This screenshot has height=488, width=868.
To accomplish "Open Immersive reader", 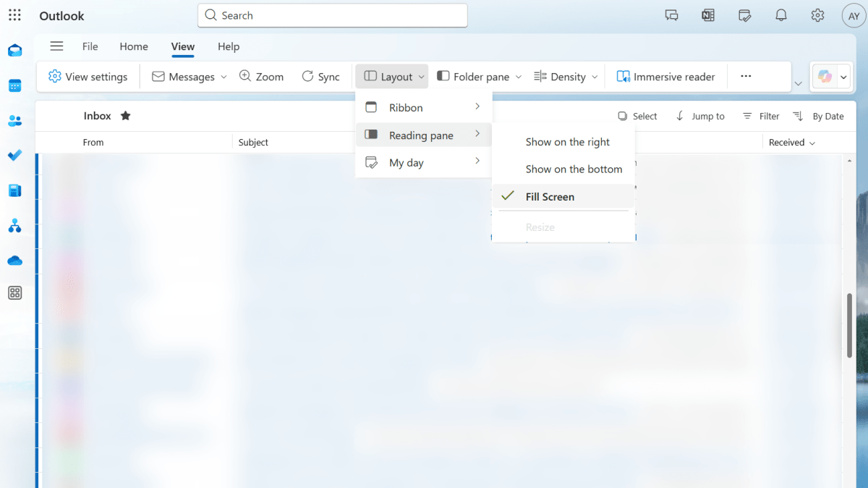I will coord(665,77).
